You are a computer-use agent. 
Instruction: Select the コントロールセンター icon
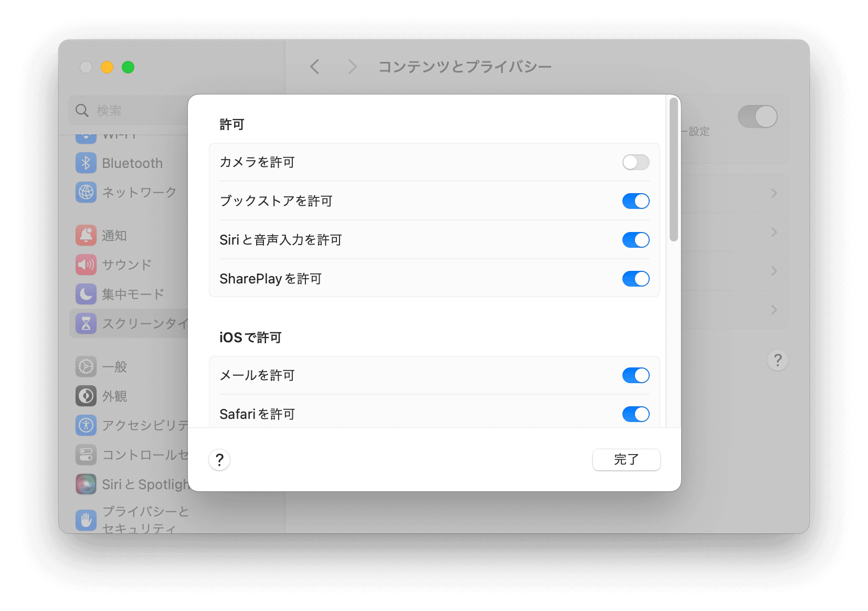(x=86, y=455)
